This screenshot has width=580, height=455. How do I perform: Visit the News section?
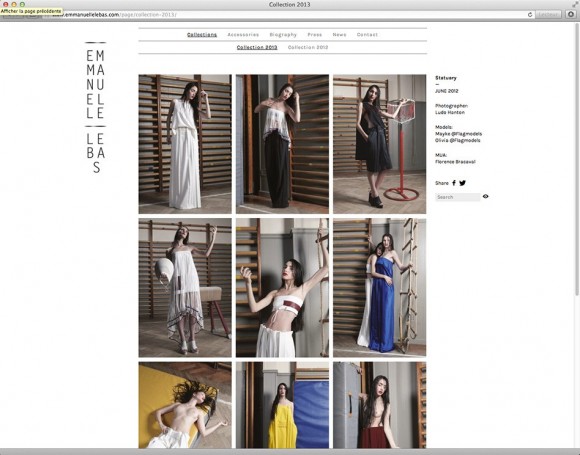coord(339,34)
